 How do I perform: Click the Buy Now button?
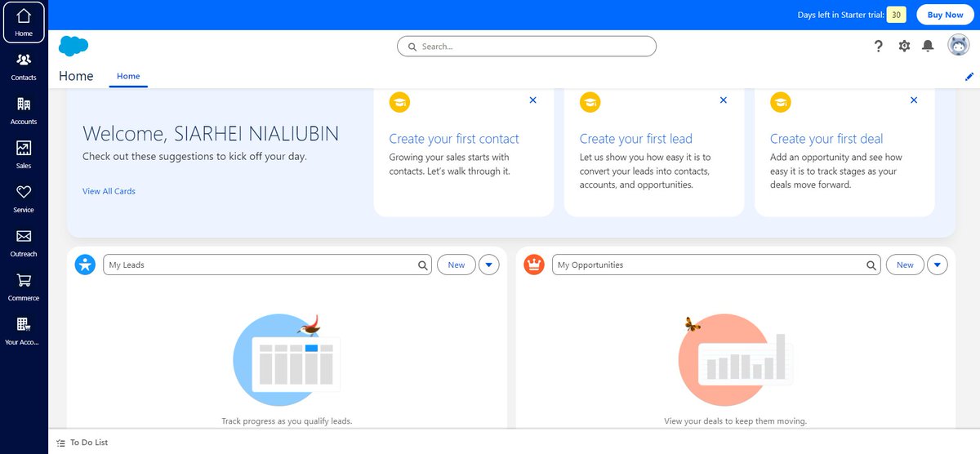(x=945, y=15)
